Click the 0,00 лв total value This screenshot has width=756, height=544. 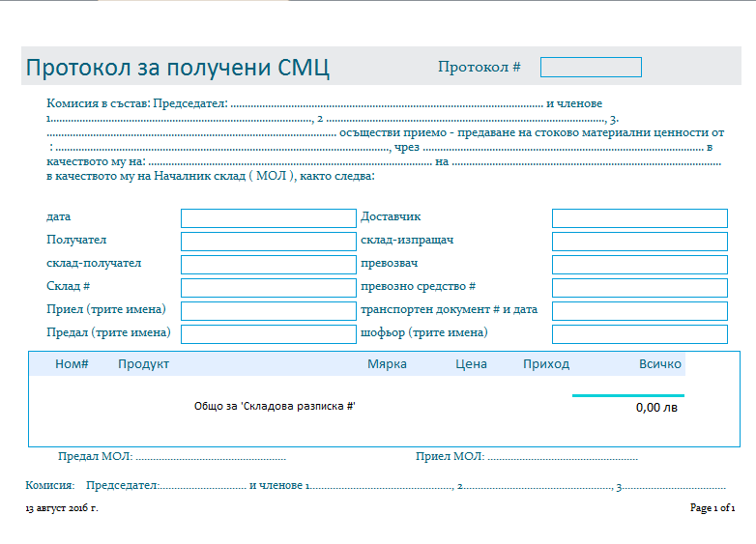pos(656,408)
